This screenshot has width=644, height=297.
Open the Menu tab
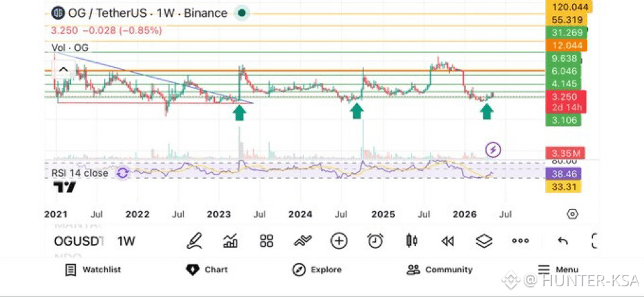558,270
